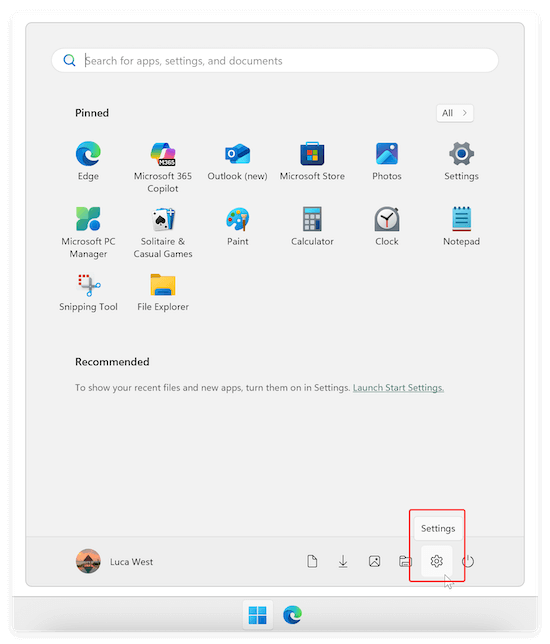This screenshot has height=644, width=550.
Task: Launch Microsoft PC Manager
Action: pos(88,232)
